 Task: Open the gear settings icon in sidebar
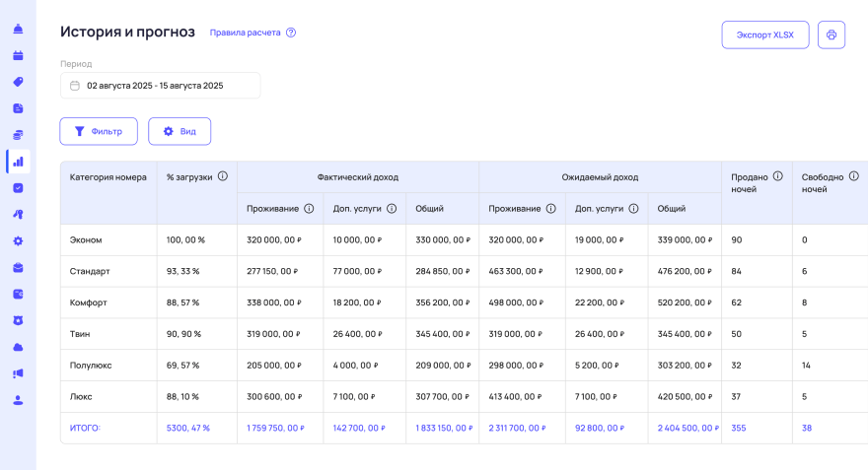18,241
